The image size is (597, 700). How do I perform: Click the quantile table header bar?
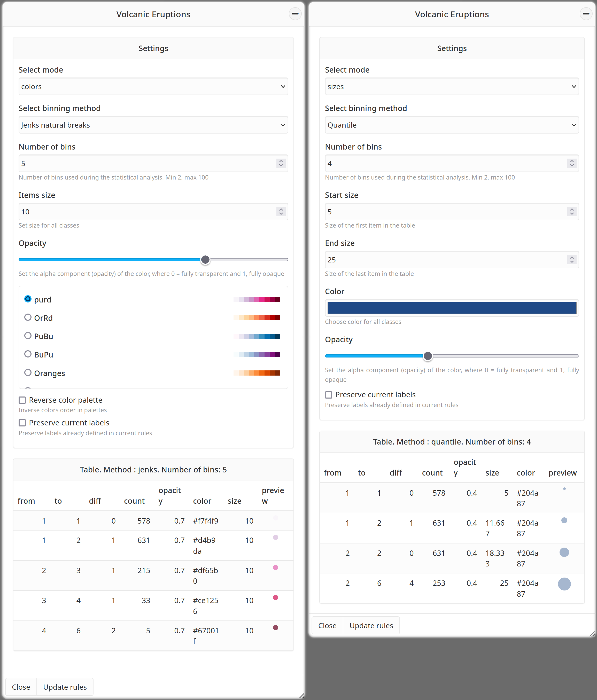[451, 442]
